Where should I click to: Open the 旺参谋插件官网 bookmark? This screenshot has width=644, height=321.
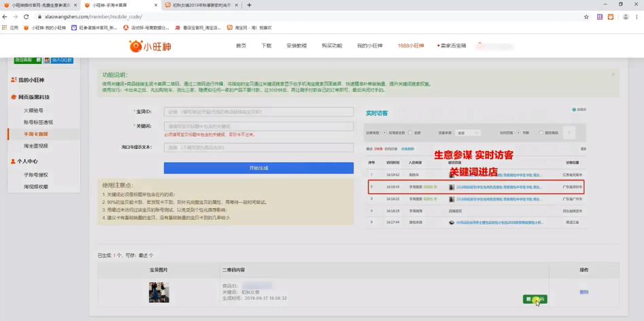(95, 28)
